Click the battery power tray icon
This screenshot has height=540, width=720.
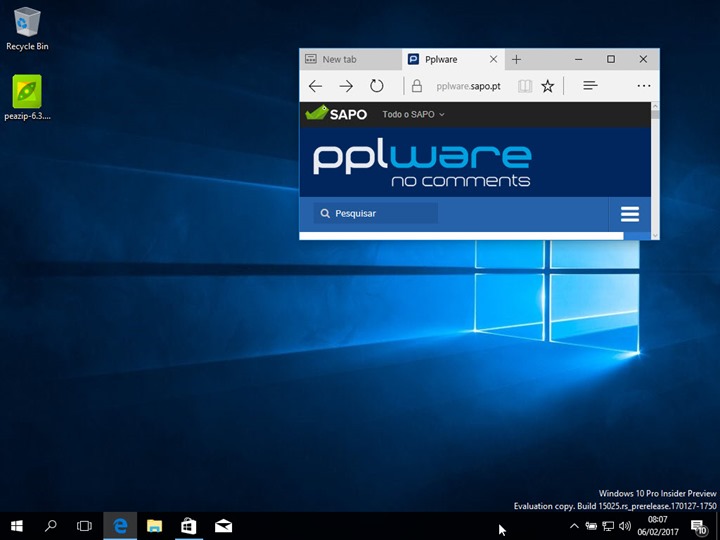point(591,526)
